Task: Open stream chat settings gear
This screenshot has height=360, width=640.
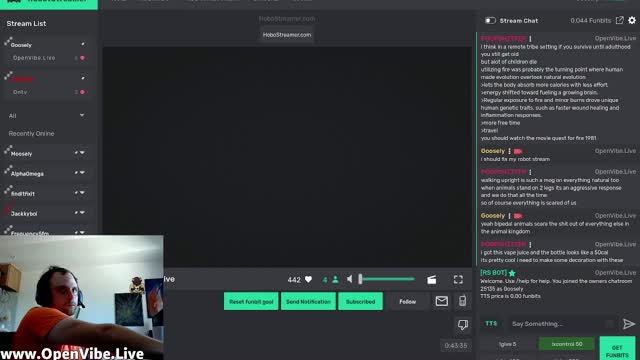Action: (632, 20)
